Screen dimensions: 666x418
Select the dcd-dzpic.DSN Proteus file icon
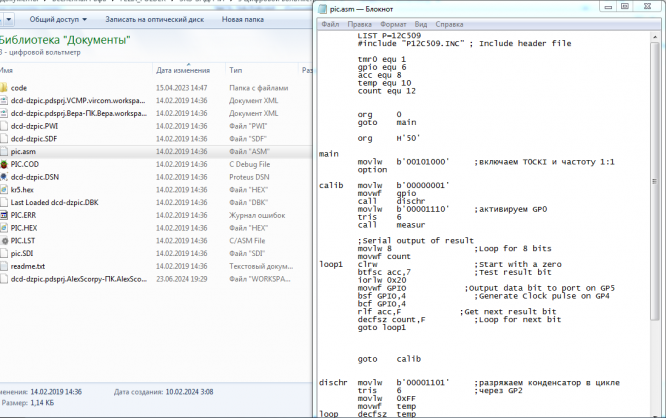tap(4, 177)
